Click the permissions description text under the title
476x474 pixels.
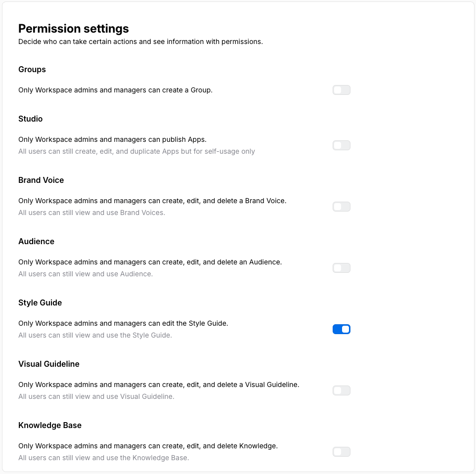click(x=140, y=42)
